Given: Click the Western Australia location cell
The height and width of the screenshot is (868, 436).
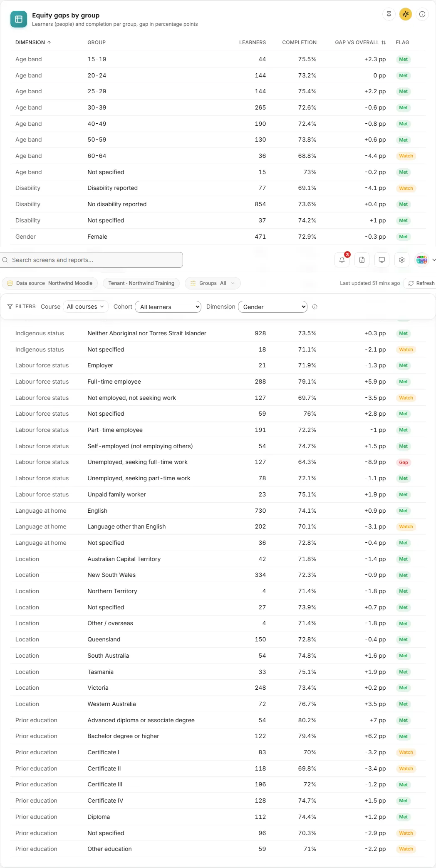Looking at the screenshot, I should [x=111, y=704].
